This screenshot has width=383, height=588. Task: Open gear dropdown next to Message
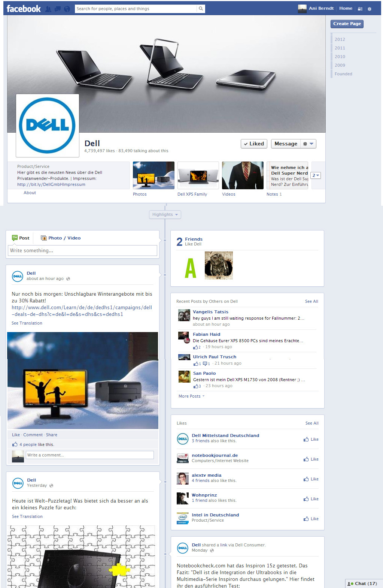pos(308,144)
